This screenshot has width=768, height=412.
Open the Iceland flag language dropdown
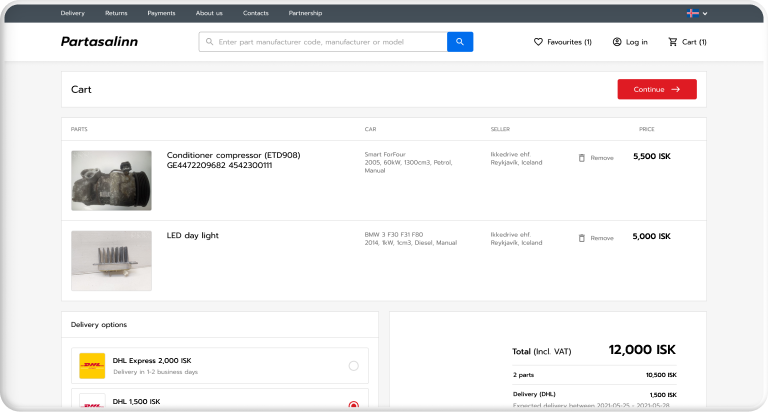click(x=697, y=13)
